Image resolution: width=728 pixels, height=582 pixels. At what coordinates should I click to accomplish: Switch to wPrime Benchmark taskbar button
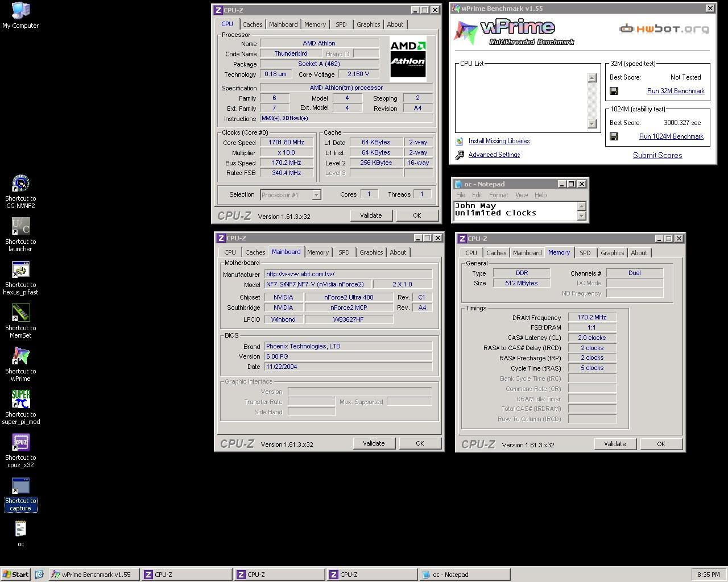click(x=94, y=575)
